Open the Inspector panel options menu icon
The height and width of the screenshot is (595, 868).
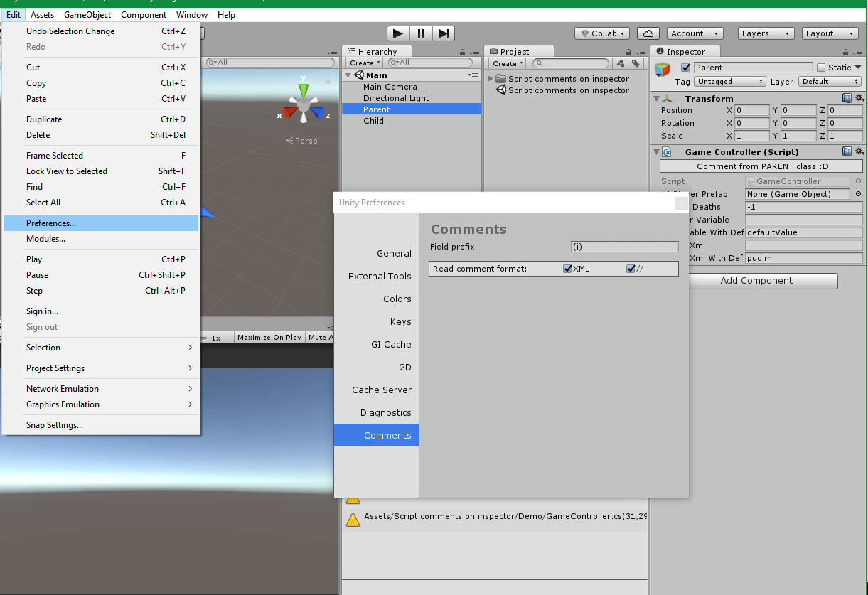[x=857, y=52]
